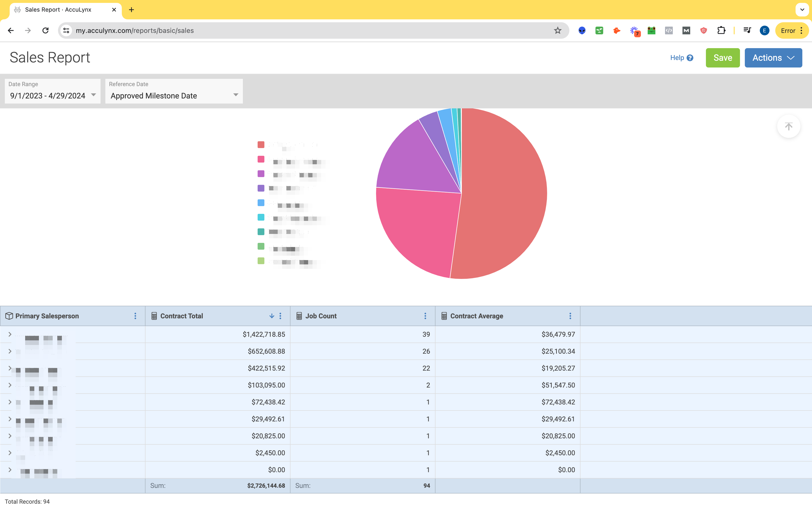Open the Actions dropdown button

pyautogui.click(x=773, y=58)
